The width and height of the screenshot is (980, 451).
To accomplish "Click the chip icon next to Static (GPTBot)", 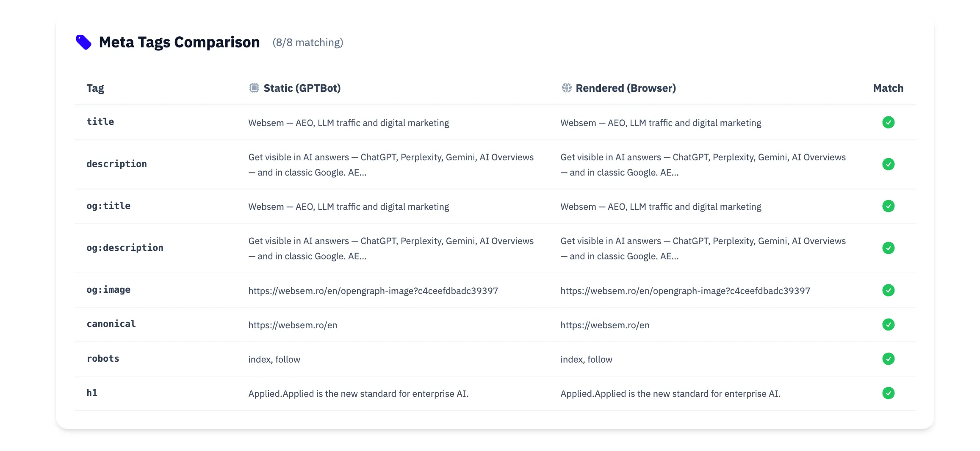I will (x=254, y=88).
